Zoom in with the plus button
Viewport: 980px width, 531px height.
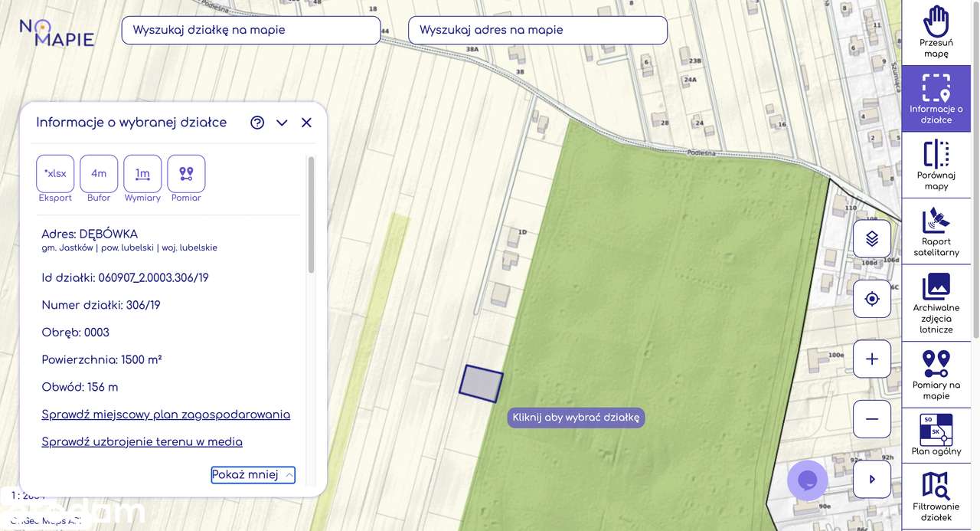pos(872,359)
